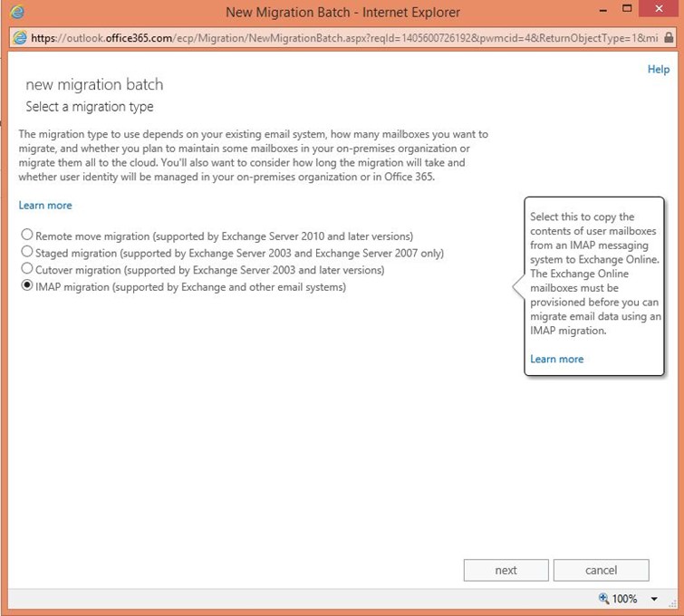Close the New Migration Batch window
The image size is (684, 616).
click(x=659, y=9)
